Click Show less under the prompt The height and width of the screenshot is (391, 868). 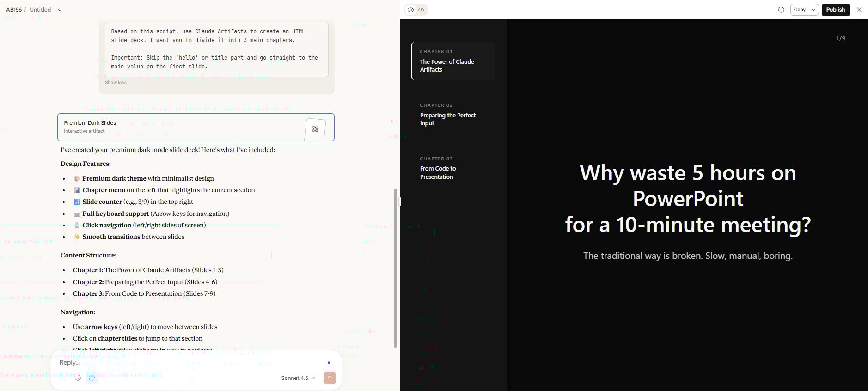[x=116, y=83]
